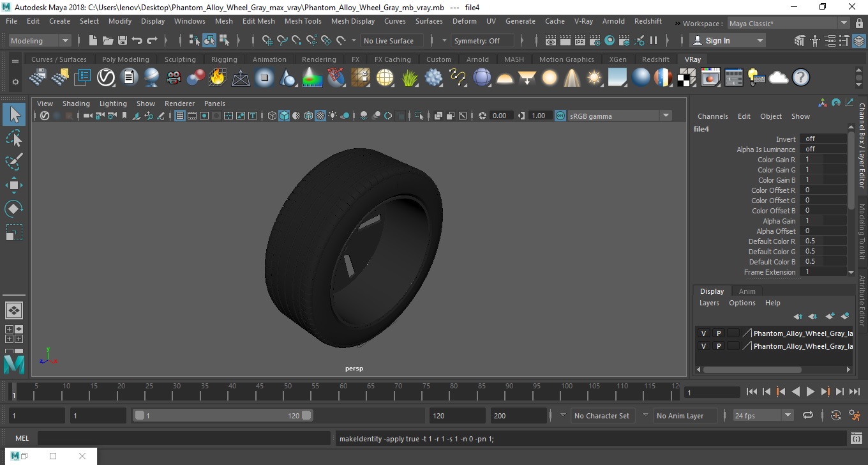Switch to the Anim layer tab
The image size is (868, 465).
[747, 291]
